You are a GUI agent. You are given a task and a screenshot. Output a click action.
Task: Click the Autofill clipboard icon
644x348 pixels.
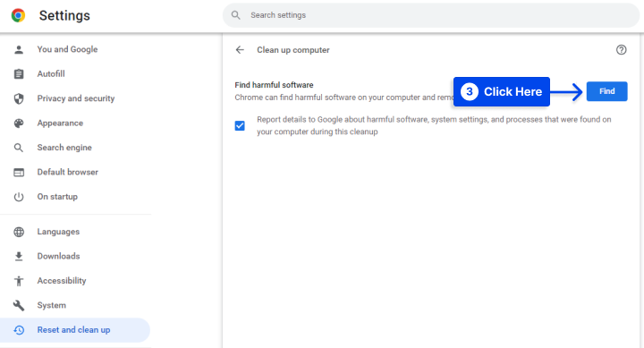[19, 74]
